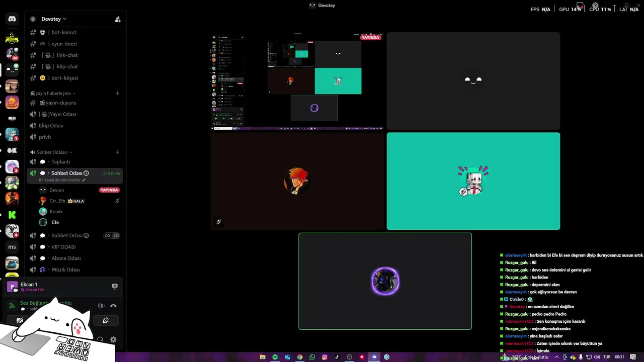
Task: Join the Müzik Odası voice channel
Action: (x=74, y=270)
